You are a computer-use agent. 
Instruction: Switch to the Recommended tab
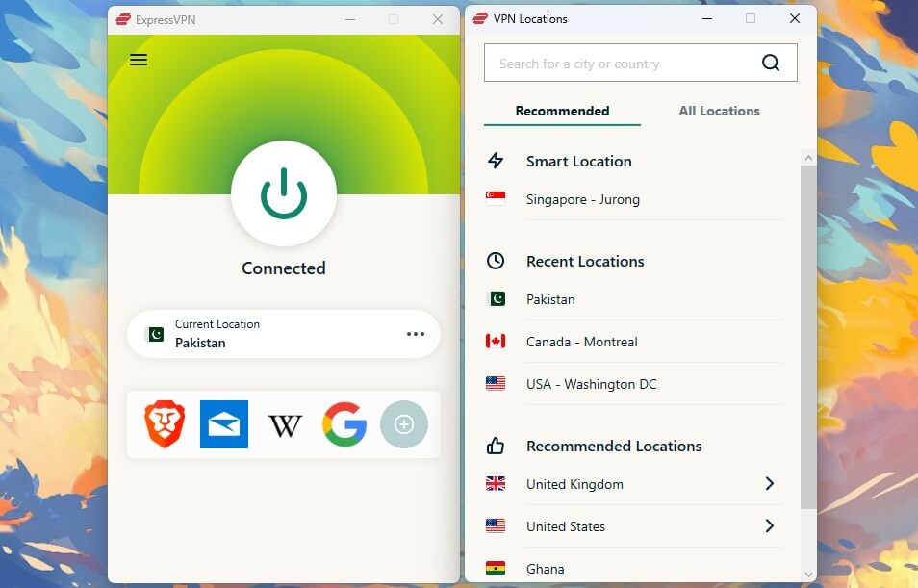(x=562, y=111)
